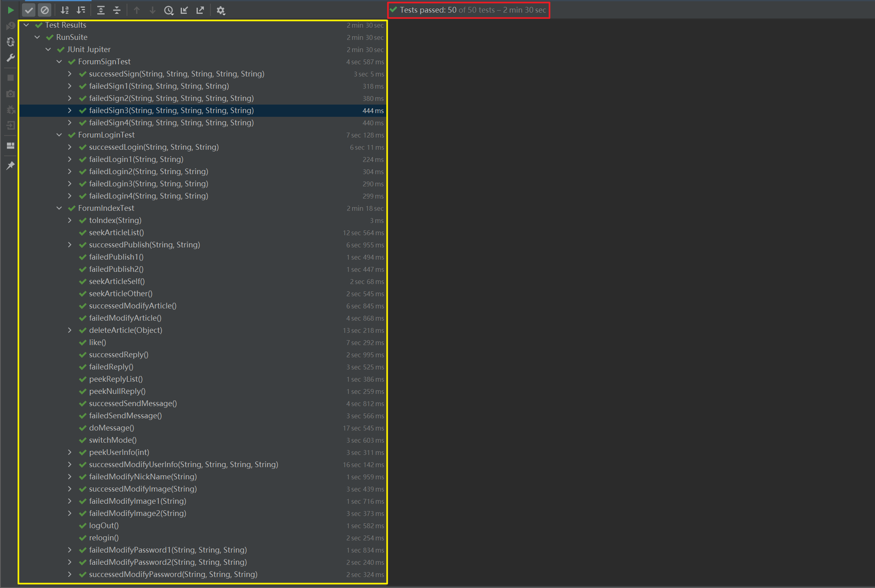Screen dimensions: 875x588
Task: Click the green Rerun tests play icon
Action: pyautogui.click(x=11, y=10)
